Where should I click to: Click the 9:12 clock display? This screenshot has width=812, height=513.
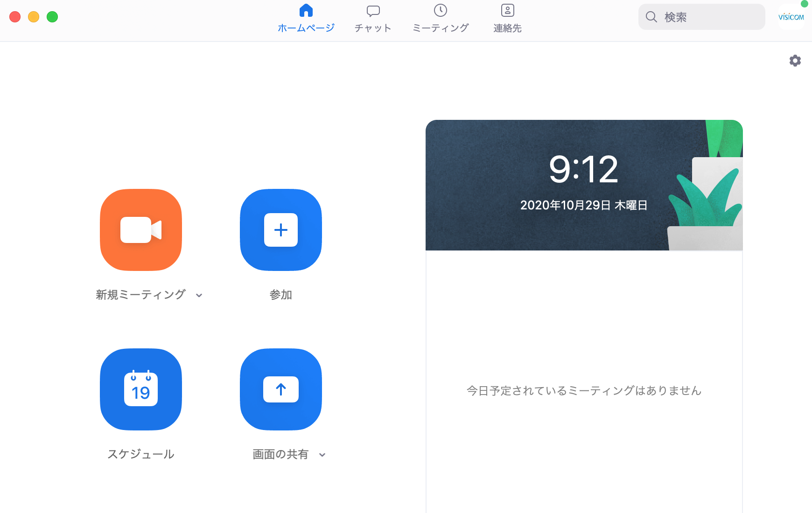584,169
